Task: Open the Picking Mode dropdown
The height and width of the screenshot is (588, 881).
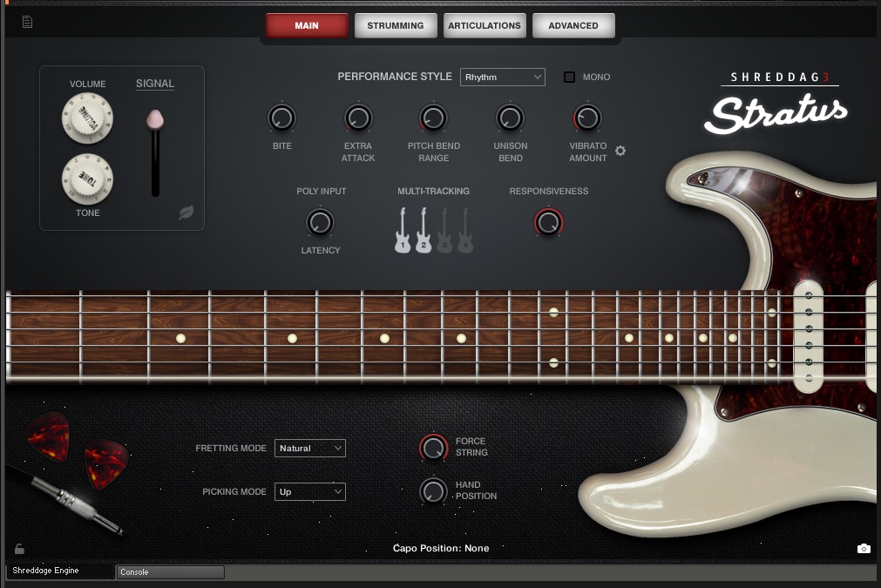Action: [x=309, y=492]
